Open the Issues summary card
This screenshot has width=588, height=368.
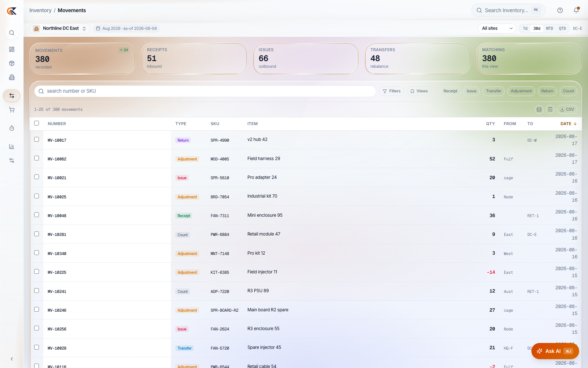click(306, 59)
